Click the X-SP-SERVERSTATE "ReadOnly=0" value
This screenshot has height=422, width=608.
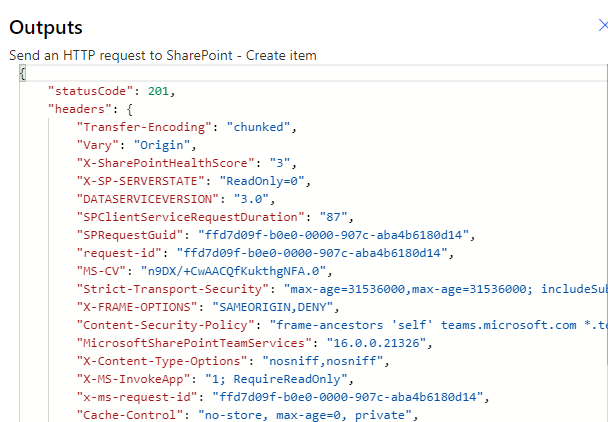[x=266, y=181]
